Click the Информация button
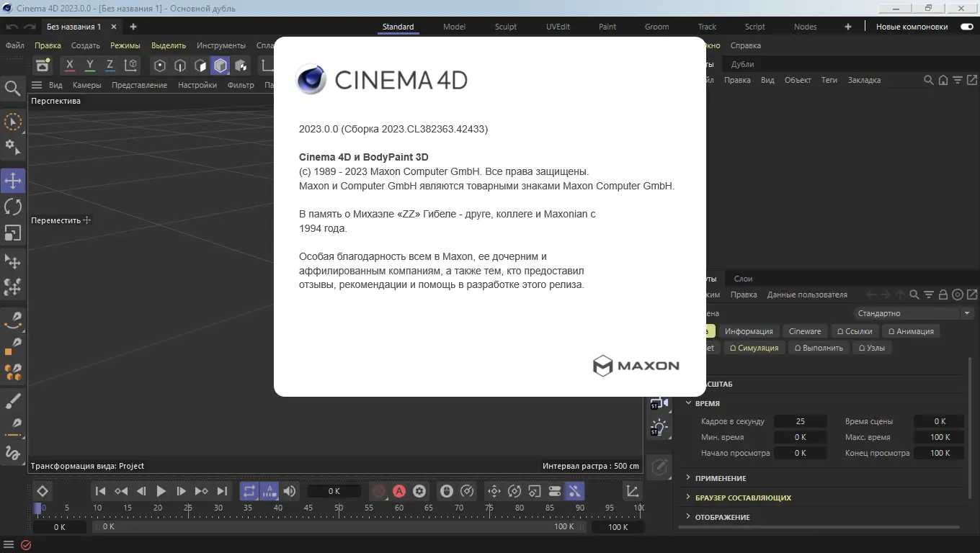 click(x=749, y=331)
